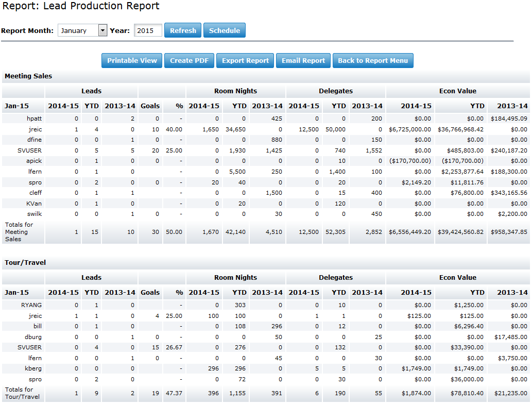Screen dimensions: 532x405
Task: Click the bill row name
Action: [x=37, y=326]
